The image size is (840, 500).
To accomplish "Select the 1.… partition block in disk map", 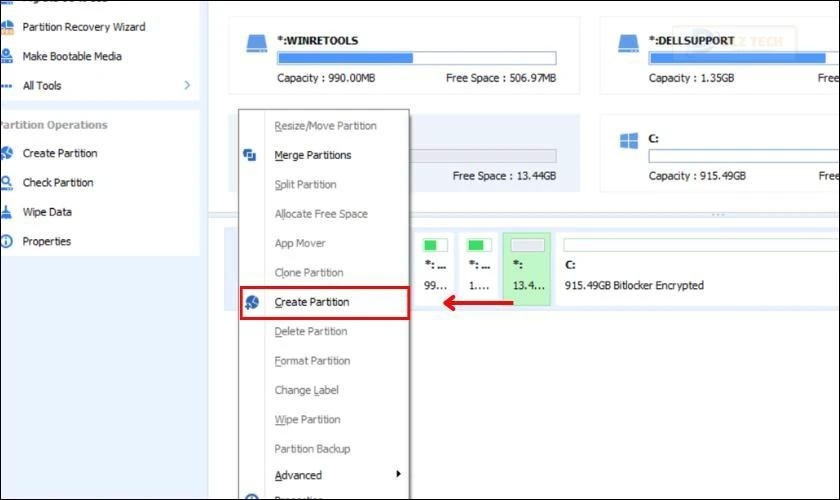I will coord(479,269).
